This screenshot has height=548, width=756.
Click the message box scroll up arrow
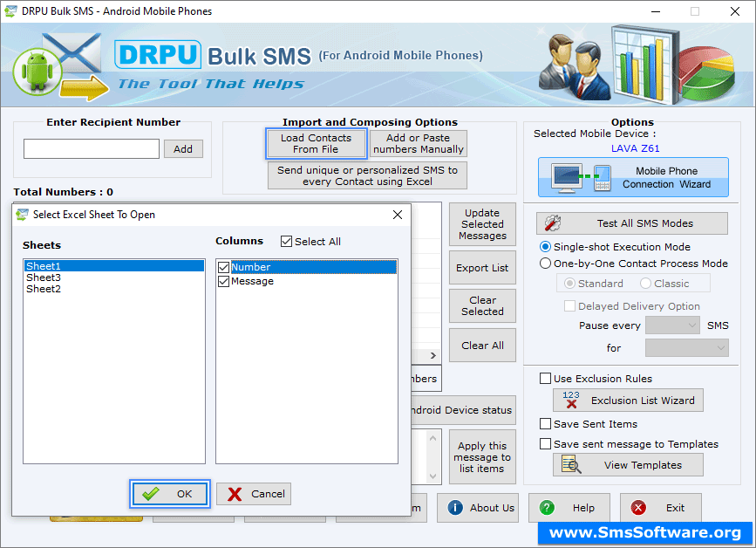(433, 438)
